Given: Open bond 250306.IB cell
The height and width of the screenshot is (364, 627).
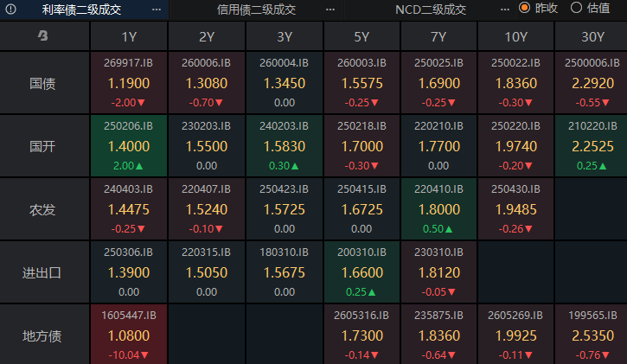Looking at the screenshot, I should pyautogui.click(x=129, y=272).
